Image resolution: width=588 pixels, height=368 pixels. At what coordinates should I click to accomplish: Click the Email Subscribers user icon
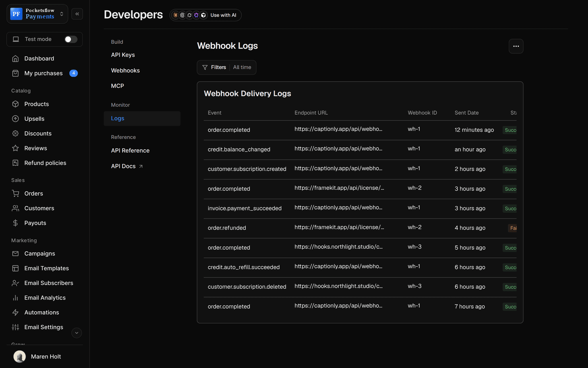[x=16, y=283]
